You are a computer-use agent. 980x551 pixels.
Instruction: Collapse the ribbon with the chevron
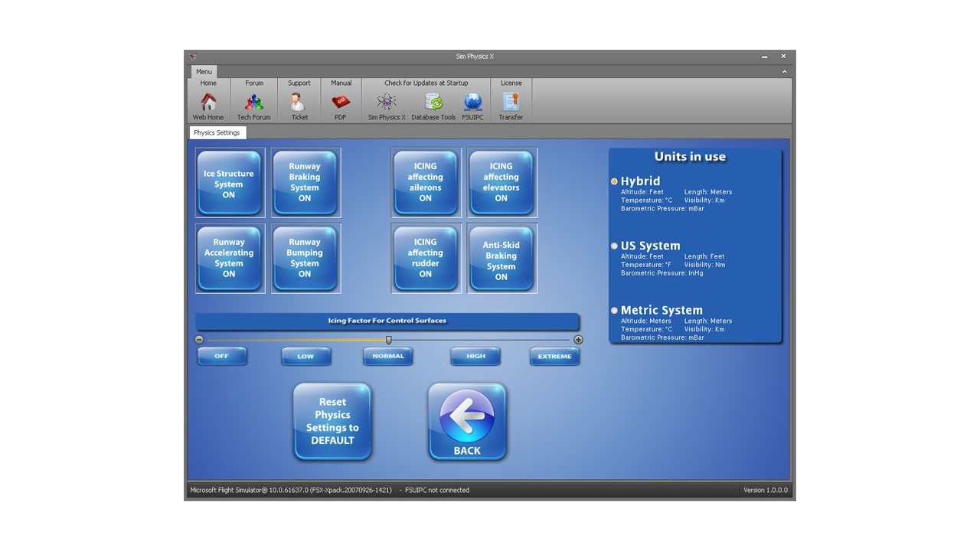tap(784, 71)
